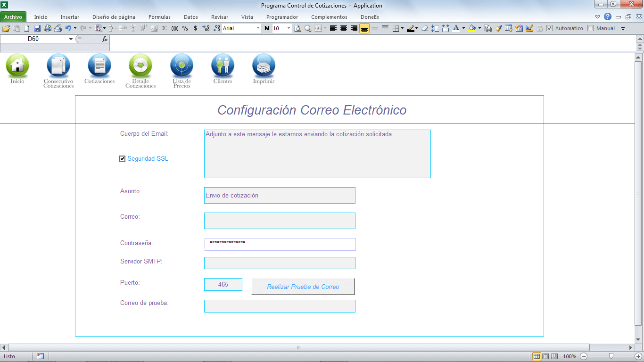Click the zoom in plus button
Viewport: 644px width, 362px height.
pyautogui.click(x=638, y=356)
